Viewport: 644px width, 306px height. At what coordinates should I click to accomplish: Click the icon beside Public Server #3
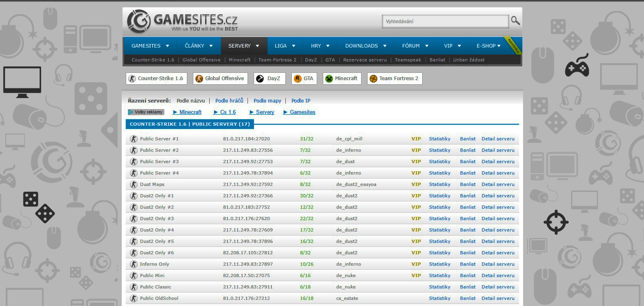pos(134,162)
